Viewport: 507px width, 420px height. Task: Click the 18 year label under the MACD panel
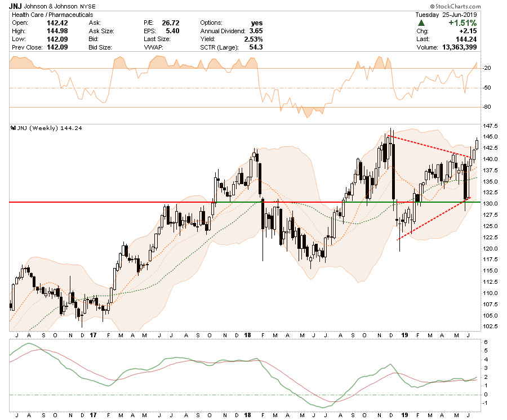(x=247, y=415)
